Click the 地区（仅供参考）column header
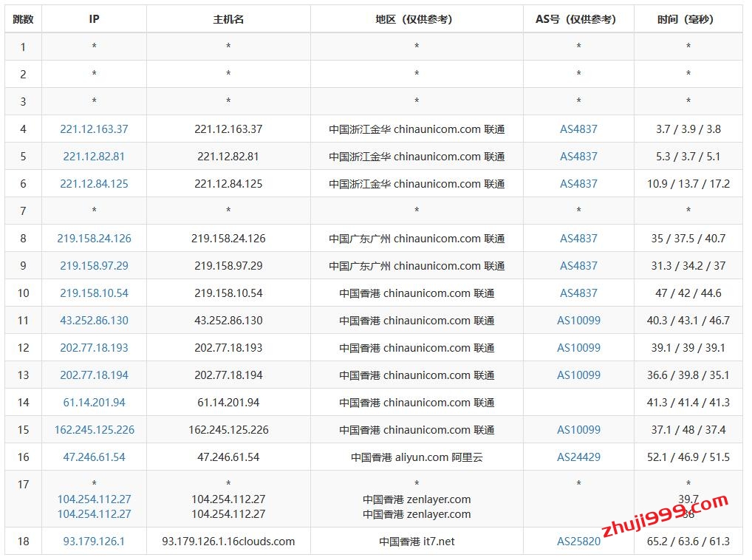This screenshot has width=752, height=560. tap(417, 19)
